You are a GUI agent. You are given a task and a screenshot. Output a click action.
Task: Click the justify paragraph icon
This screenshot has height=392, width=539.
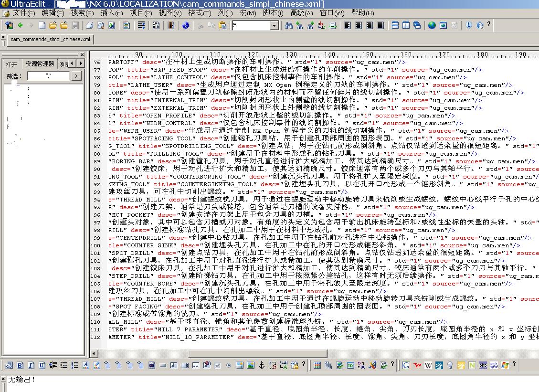[380, 25]
